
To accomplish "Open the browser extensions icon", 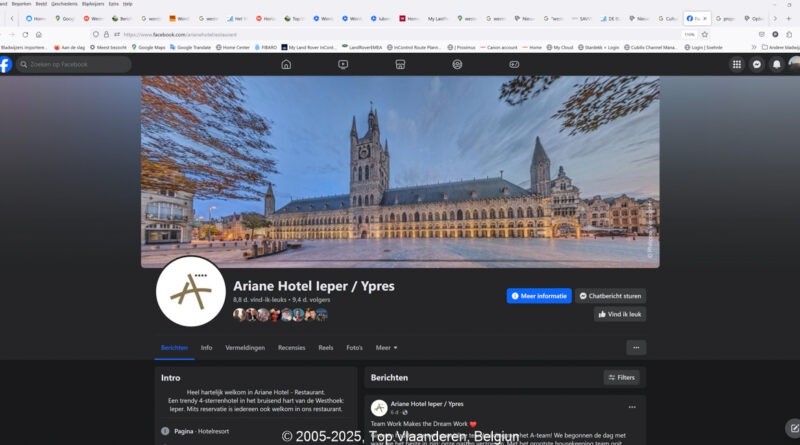I will click(789, 35).
